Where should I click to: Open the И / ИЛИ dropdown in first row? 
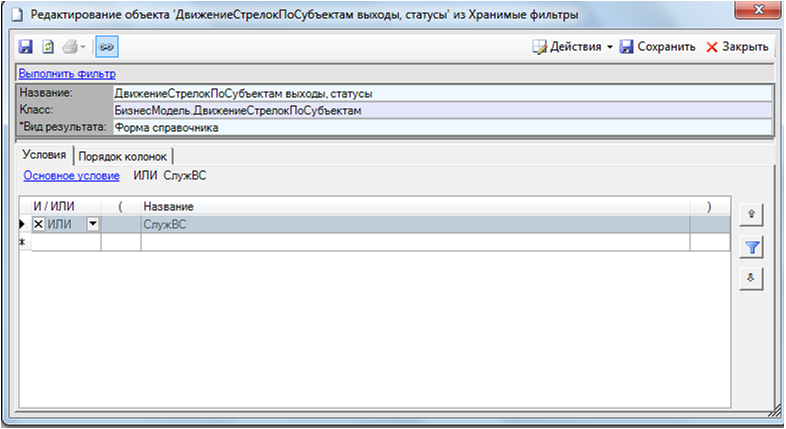(93, 225)
